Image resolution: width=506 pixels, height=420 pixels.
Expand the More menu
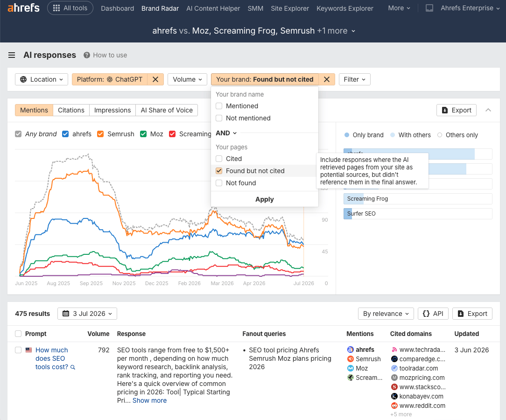(399, 8)
